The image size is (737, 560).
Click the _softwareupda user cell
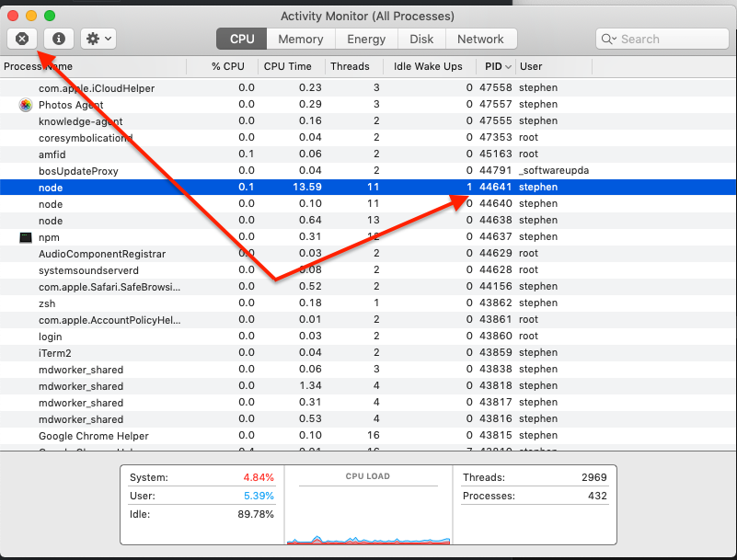(554, 170)
